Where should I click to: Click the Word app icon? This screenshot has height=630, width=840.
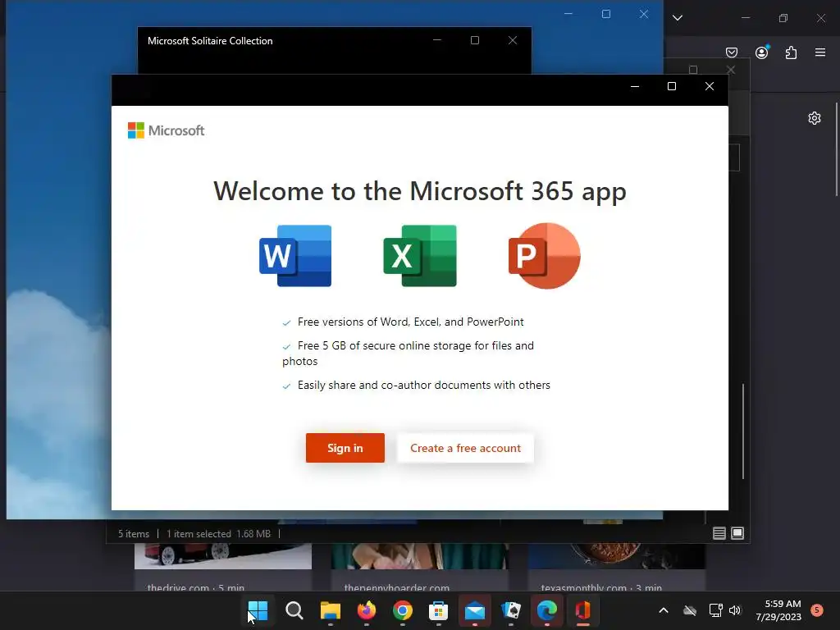click(295, 256)
